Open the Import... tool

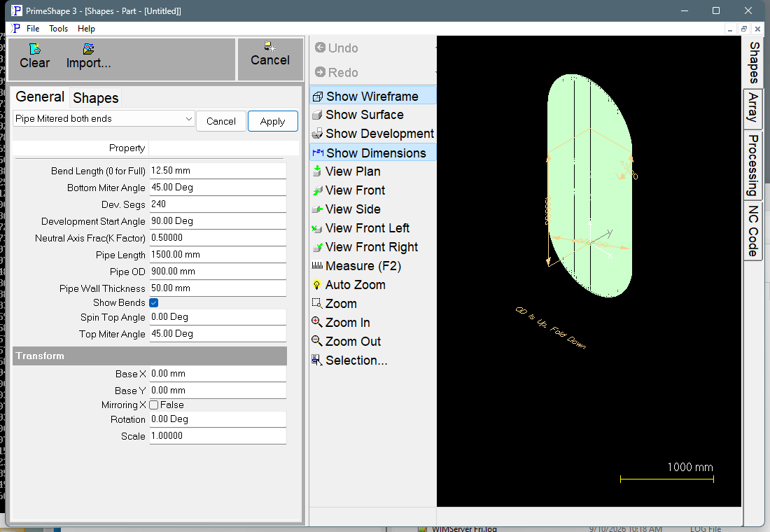point(88,56)
